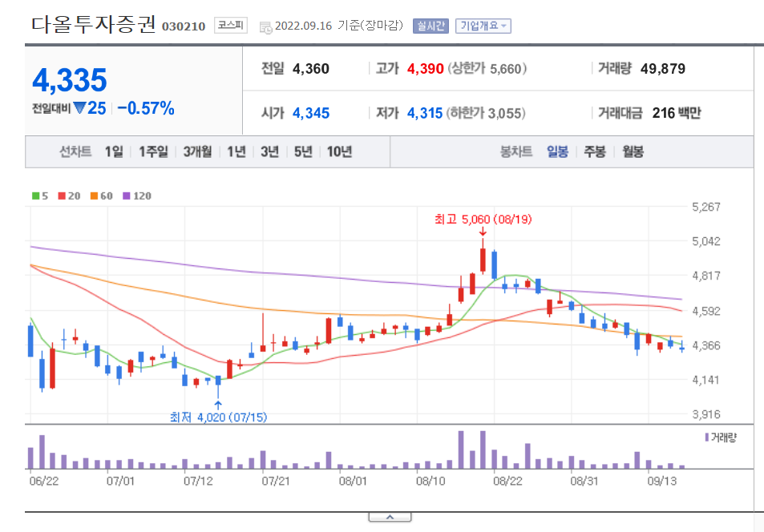Click the red 20-day moving average swatch
Screen dimensions: 764x532
point(62,195)
